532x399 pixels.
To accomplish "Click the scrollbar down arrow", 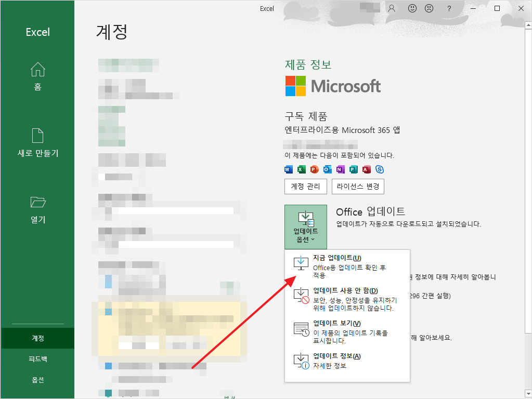I will 528,394.
